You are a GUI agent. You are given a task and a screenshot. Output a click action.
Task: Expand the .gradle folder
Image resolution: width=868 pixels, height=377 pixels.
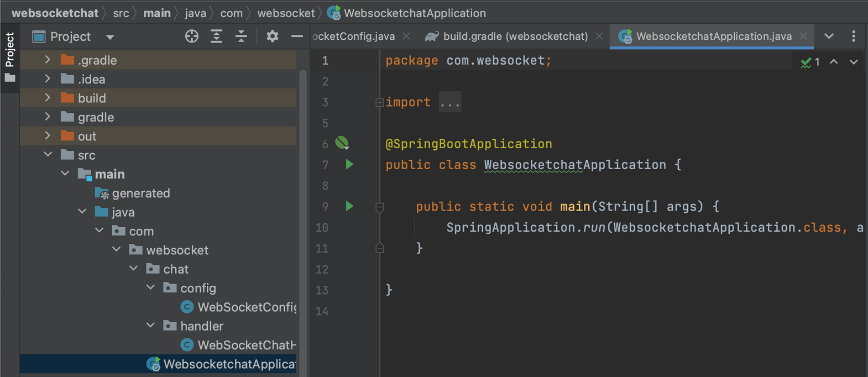[x=48, y=60]
